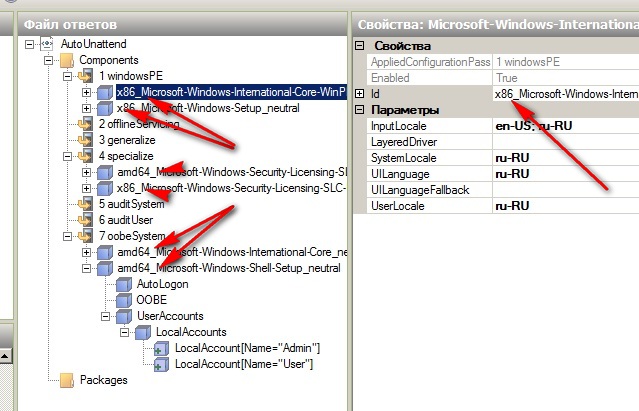Select the Packages node
Viewport: 639px width, 411px height.
click(104, 380)
